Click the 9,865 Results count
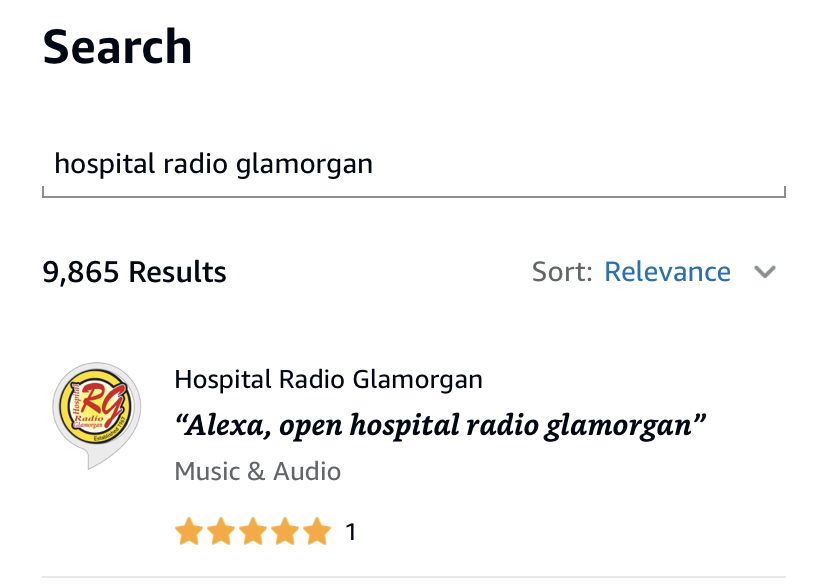Viewport: 828px width, 588px height. (134, 272)
